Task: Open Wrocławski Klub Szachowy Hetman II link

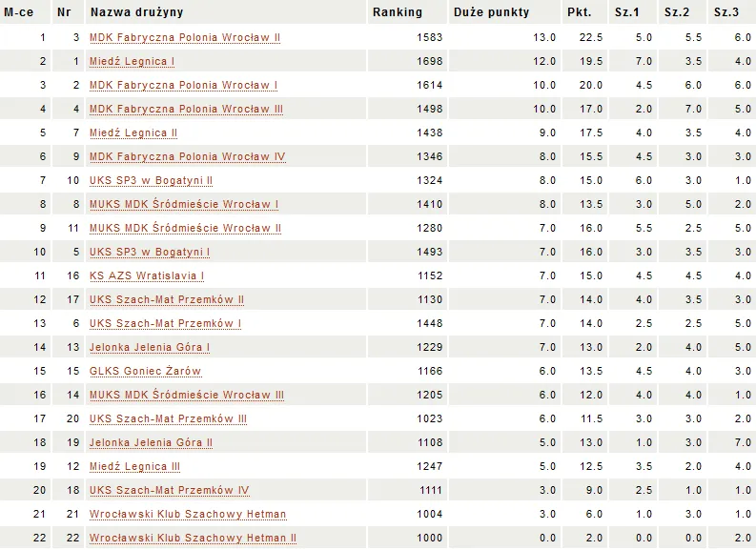Action: pos(193,539)
